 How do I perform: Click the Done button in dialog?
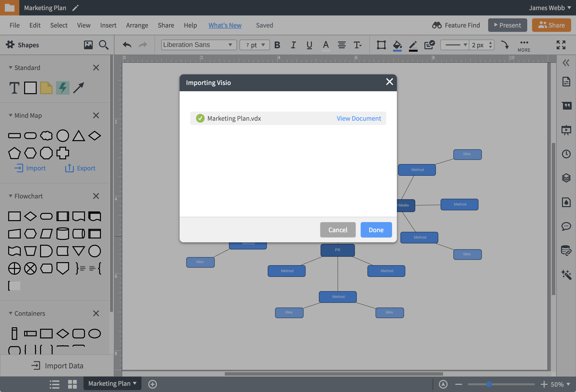click(376, 230)
